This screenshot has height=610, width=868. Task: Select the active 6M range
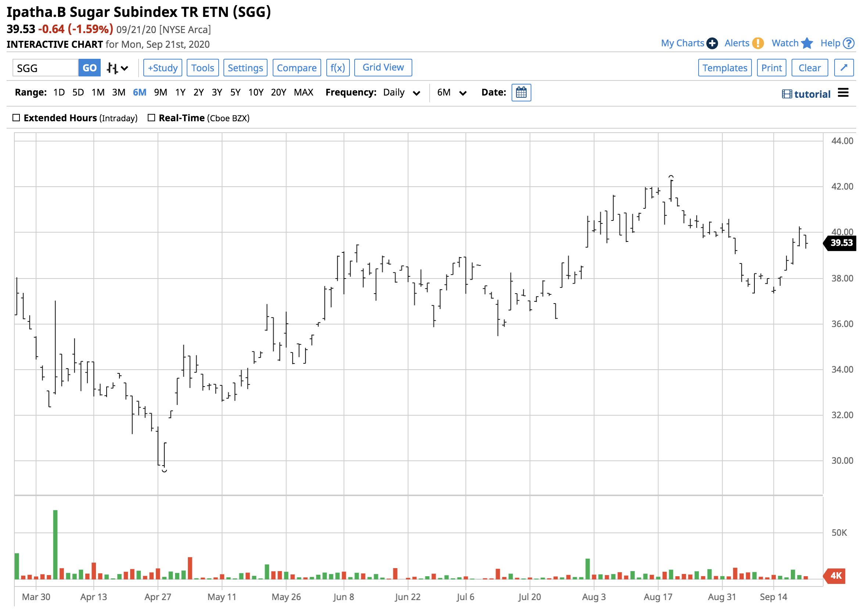140,93
